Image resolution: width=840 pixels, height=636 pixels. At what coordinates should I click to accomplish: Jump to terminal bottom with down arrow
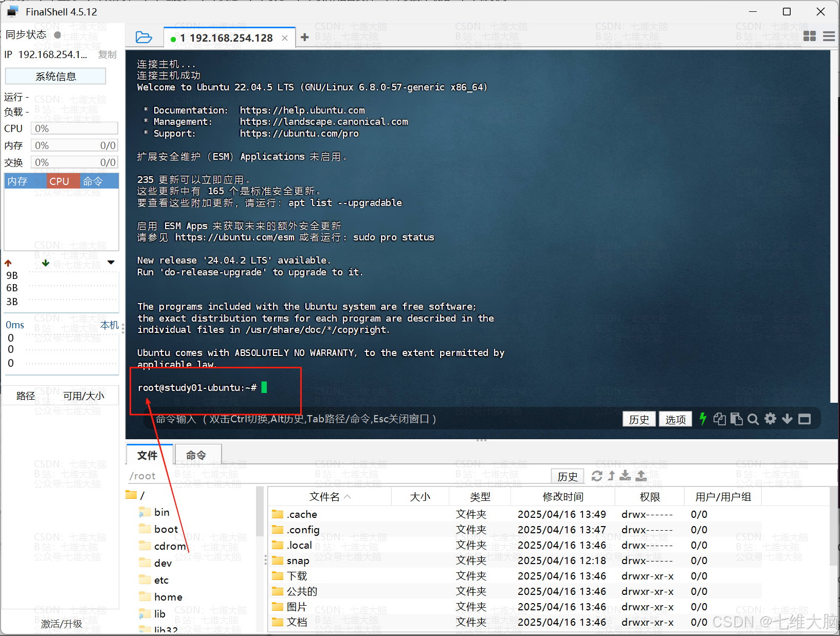787,419
